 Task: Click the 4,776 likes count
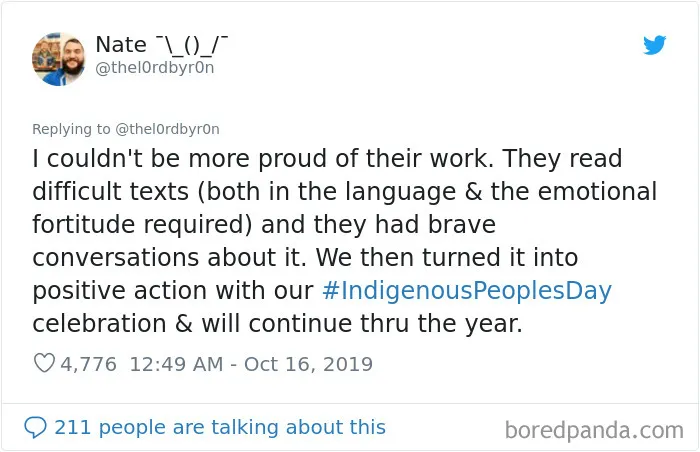coord(88,364)
